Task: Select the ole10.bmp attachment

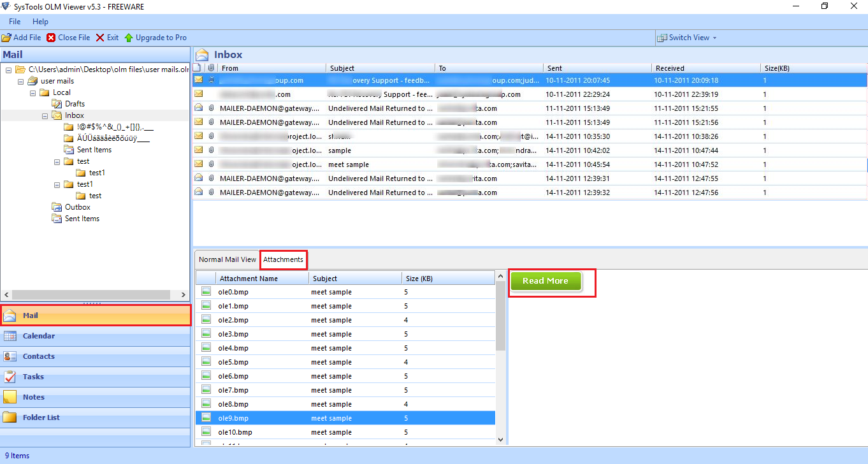Action: pyautogui.click(x=345, y=432)
